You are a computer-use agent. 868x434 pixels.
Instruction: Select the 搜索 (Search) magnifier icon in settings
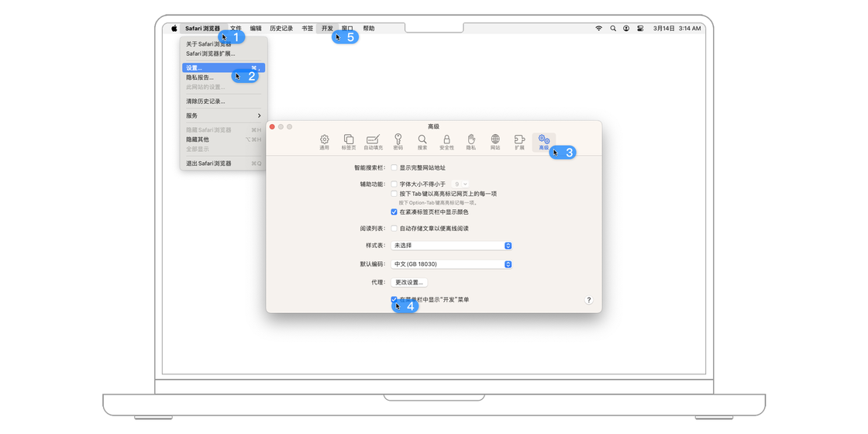click(x=422, y=141)
